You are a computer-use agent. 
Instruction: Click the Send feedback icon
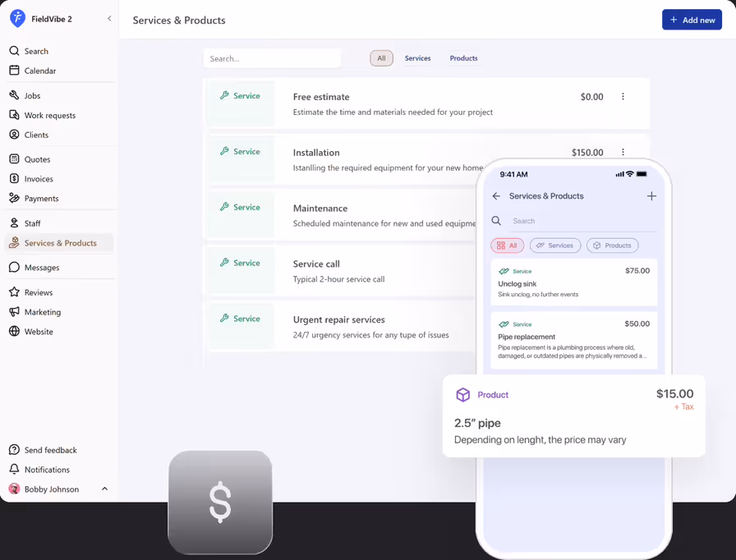point(15,450)
